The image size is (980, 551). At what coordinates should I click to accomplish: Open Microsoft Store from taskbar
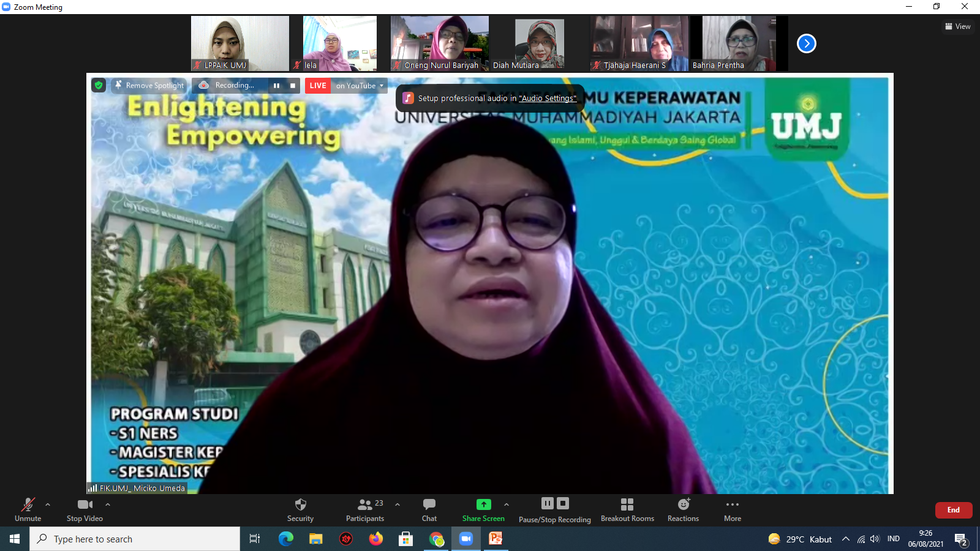[x=405, y=539]
